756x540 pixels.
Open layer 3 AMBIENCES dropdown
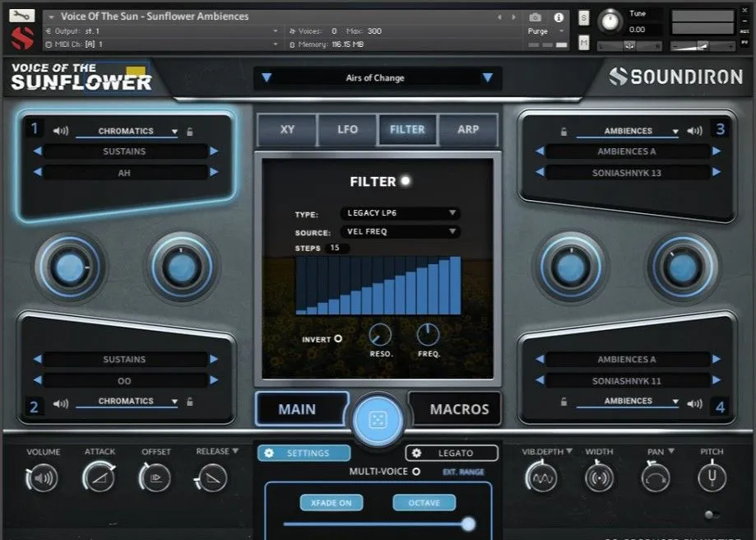click(x=628, y=131)
